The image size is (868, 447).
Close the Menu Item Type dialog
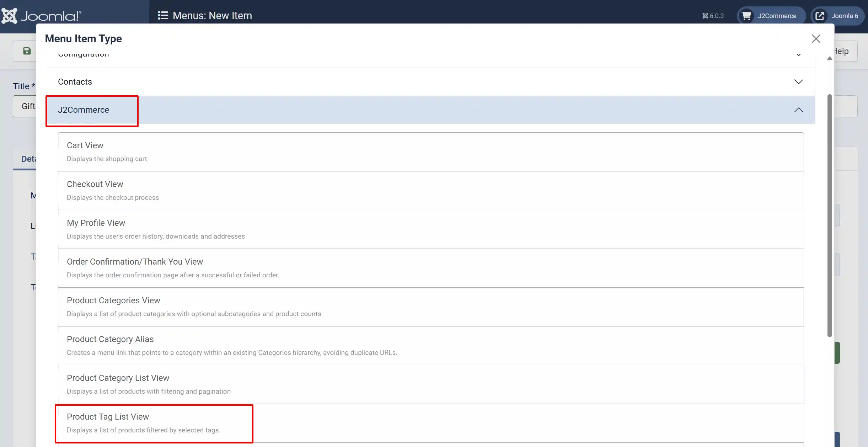coord(816,39)
